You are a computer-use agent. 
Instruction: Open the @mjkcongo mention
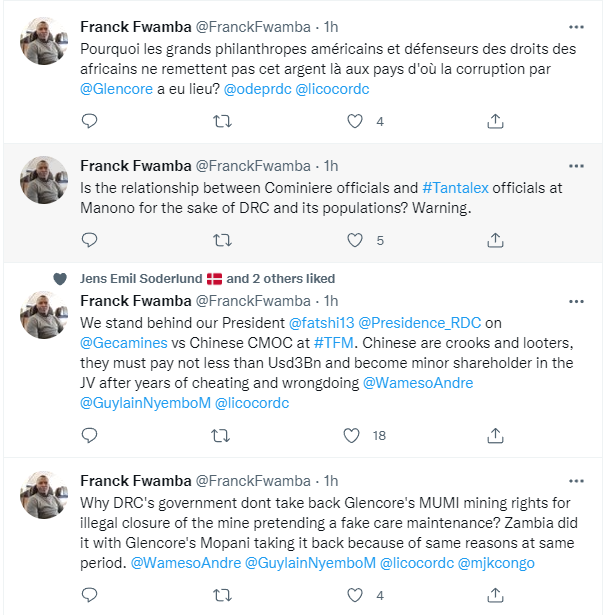496,563
